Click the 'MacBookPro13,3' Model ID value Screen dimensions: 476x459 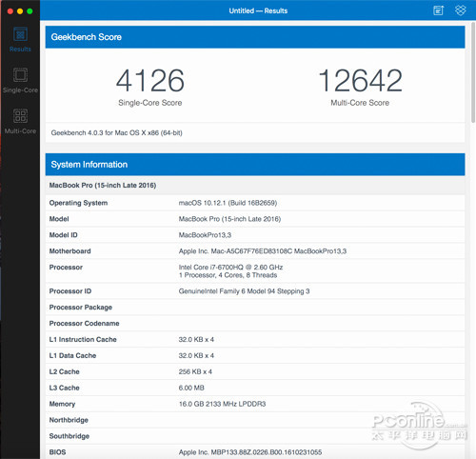[205, 235]
